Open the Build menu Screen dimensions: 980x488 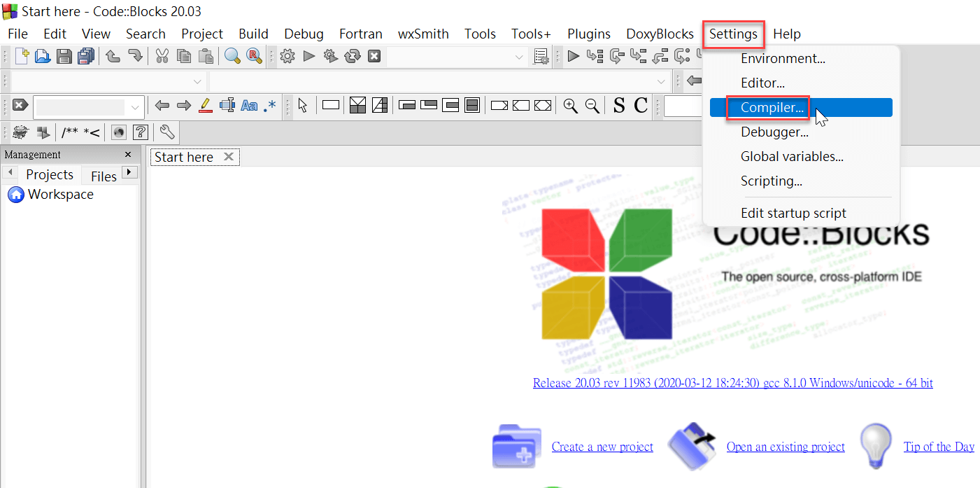click(x=253, y=34)
